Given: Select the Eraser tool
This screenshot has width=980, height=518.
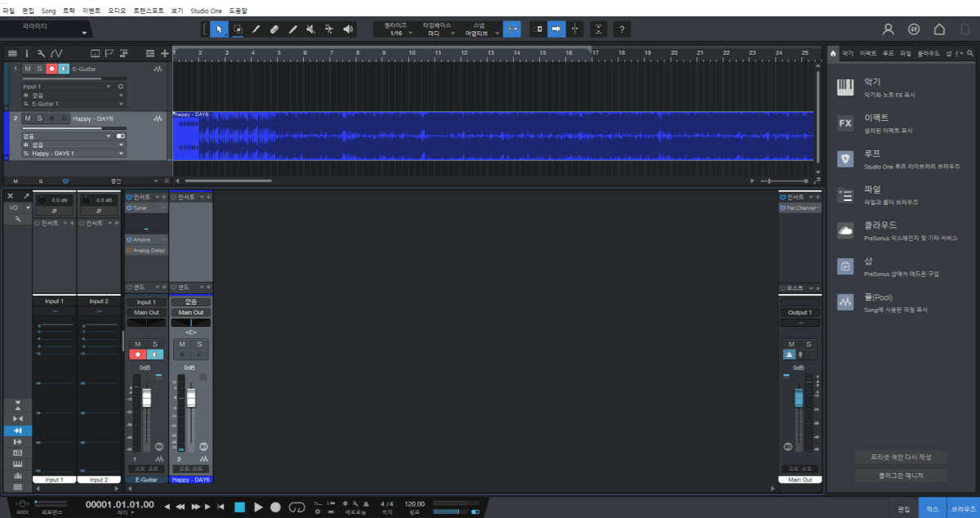Looking at the screenshot, I should click(x=274, y=29).
